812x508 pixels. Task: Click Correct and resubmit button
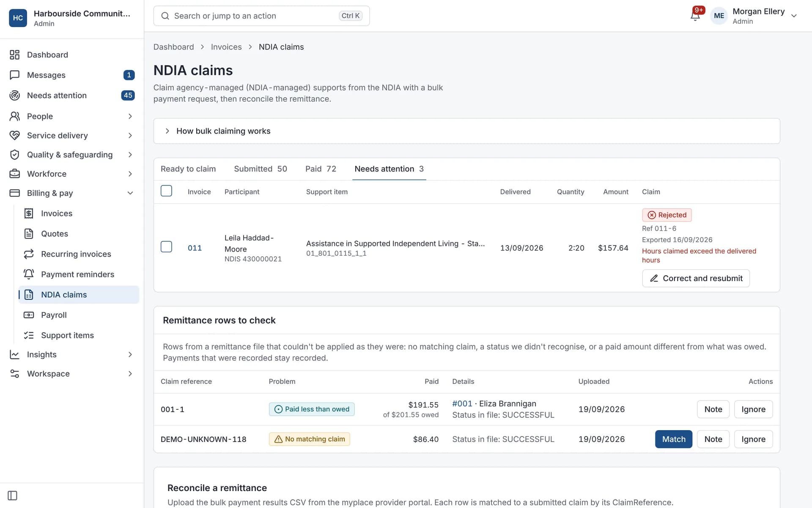[696, 278]
